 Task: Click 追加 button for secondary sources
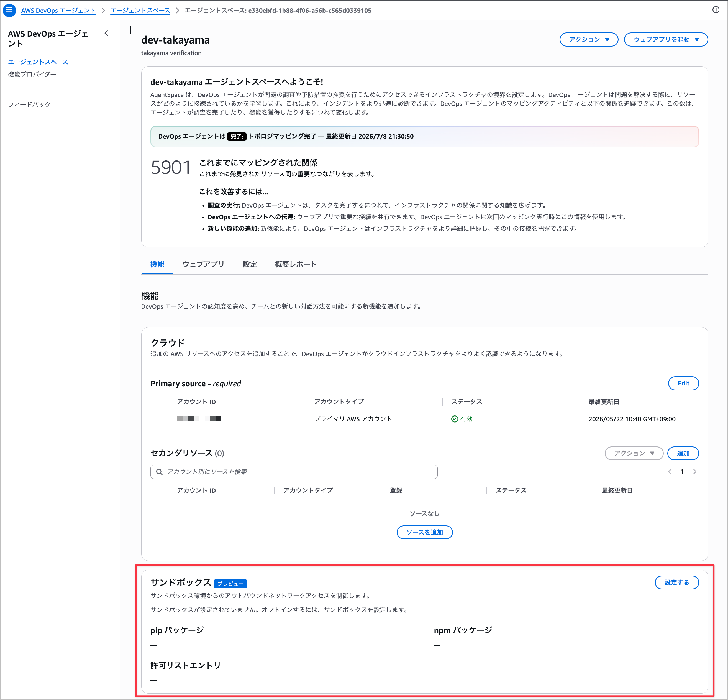tap(683, 453)
